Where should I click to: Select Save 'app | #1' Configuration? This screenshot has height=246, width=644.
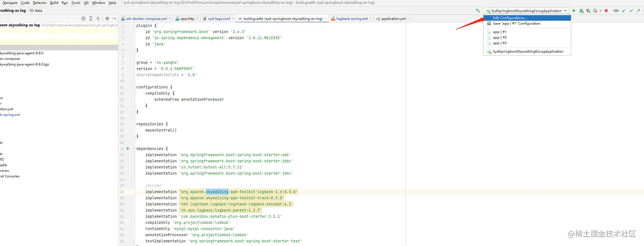pyautogui.click(x=527, y=23)
